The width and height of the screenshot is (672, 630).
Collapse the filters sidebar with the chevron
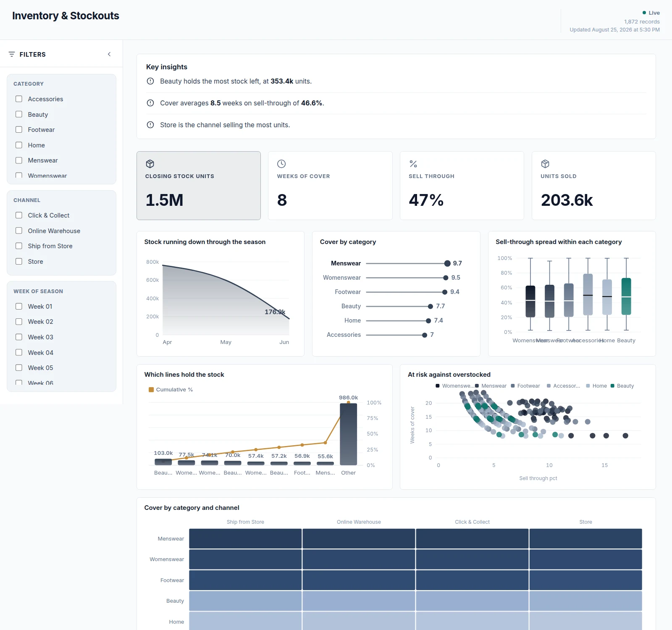tap(109, 54)
